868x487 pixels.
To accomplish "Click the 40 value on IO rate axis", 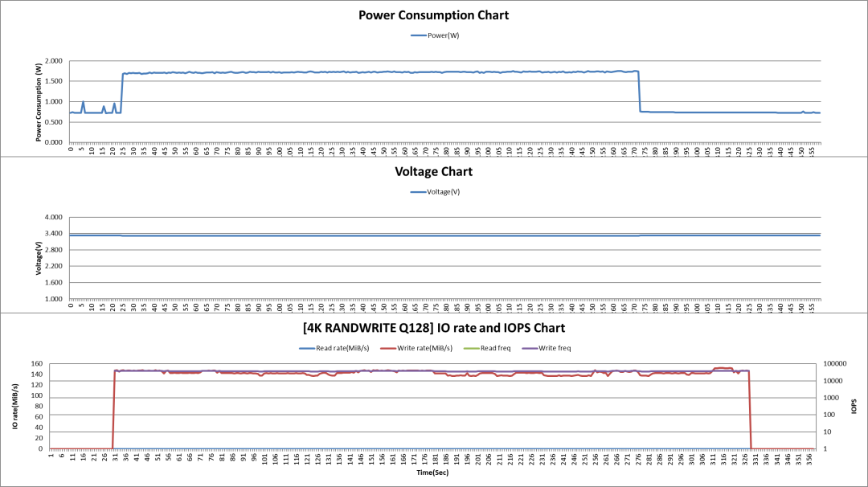I will pos(39,428).
